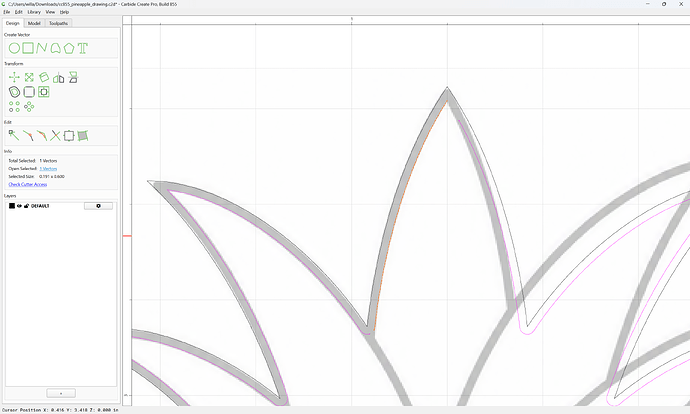This screenshot has height=414, width=690.
Task: Activate the Mirror transform tool
Action: (58, 78)
